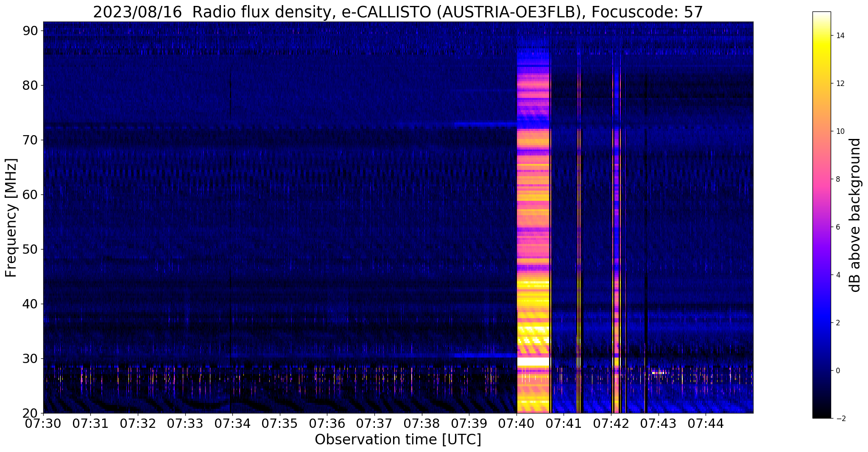Image resolution: width=868 pixels, height=452 pixels.
Task: Click the colorbar tick label 0
Action: tap(838, 371)
